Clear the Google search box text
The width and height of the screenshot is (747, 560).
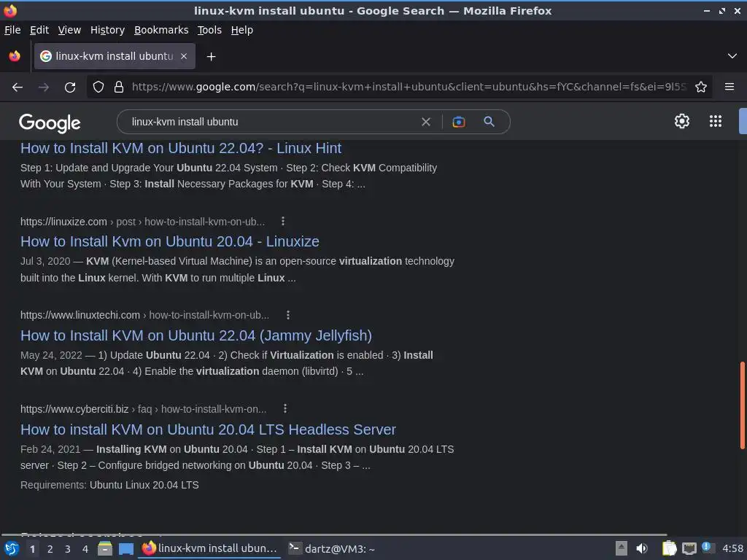(x=426, y=122)
